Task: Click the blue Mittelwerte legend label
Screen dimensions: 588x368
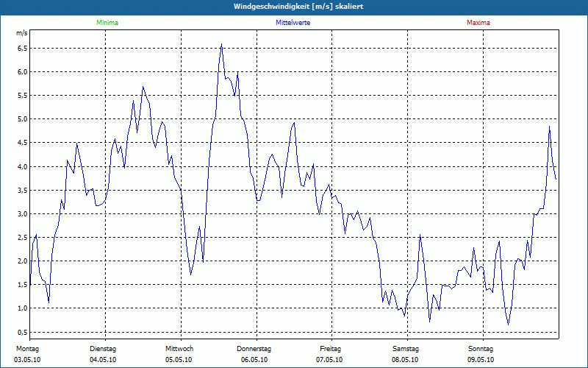Action: (x=293, y=23)
